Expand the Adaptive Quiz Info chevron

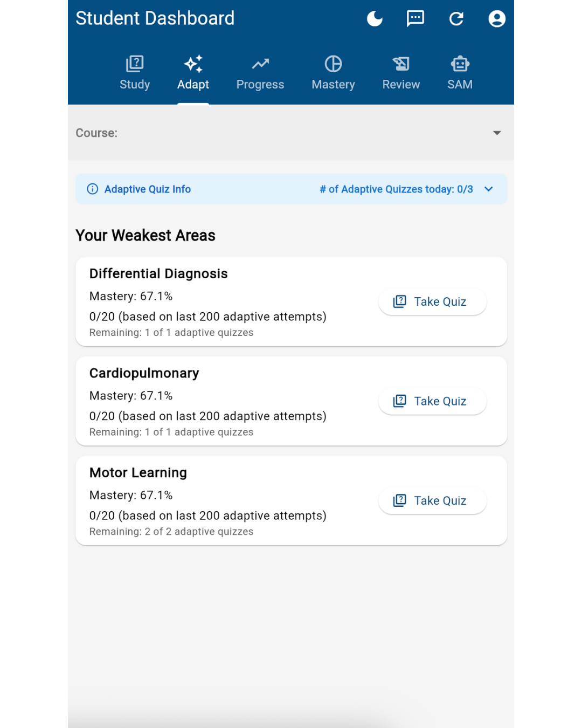pyautogui.click(x=489, y=189)
